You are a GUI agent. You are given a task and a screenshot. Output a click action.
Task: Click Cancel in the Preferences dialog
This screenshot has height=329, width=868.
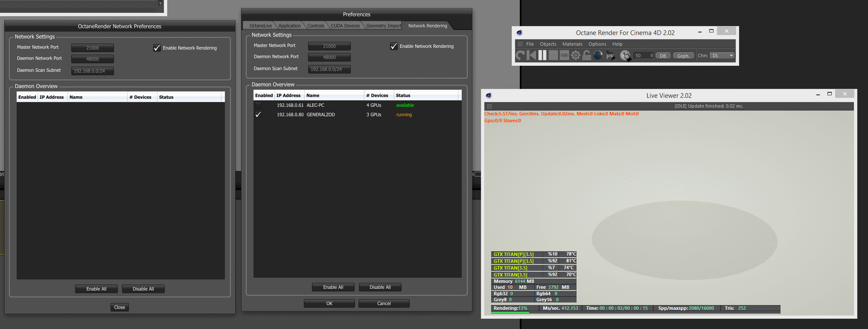pyautogui.click(x=384, y=303)
